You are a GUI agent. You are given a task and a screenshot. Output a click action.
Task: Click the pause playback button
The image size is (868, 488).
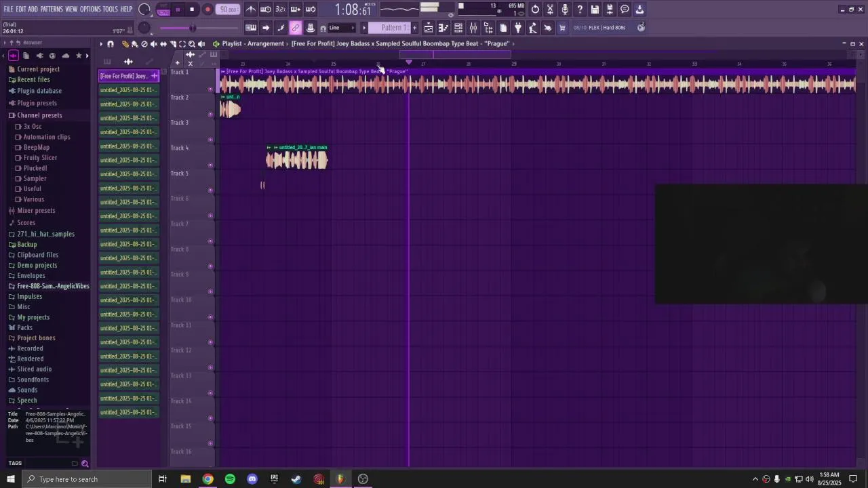[x=178, y=9]
